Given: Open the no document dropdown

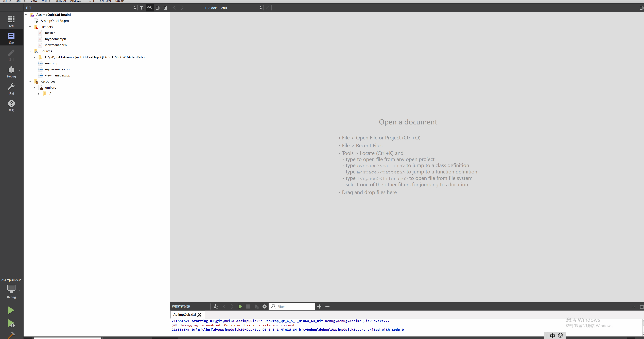Looking at the screenshot, I should coord(233,8).
